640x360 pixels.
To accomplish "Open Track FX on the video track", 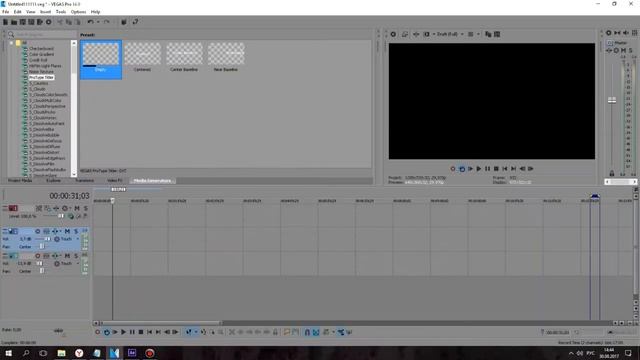I will tap(56, 209).
